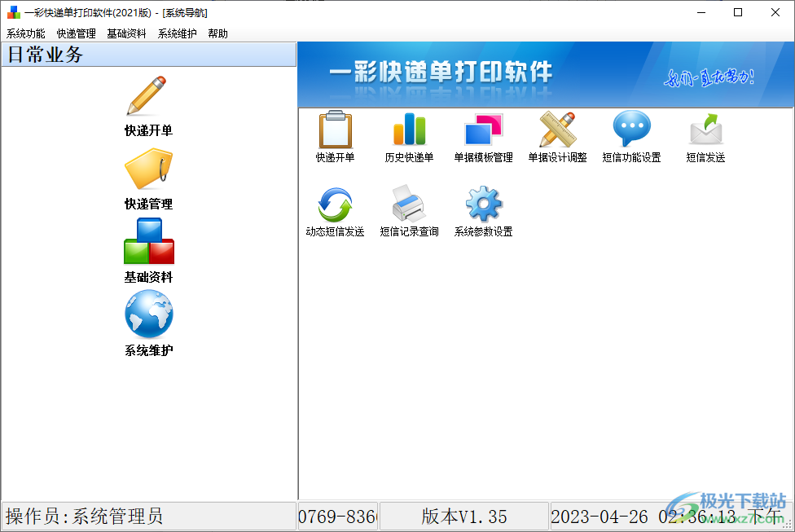Open the 系统维护 menu
The image size is (795, 532).
(x=176, y=33)
